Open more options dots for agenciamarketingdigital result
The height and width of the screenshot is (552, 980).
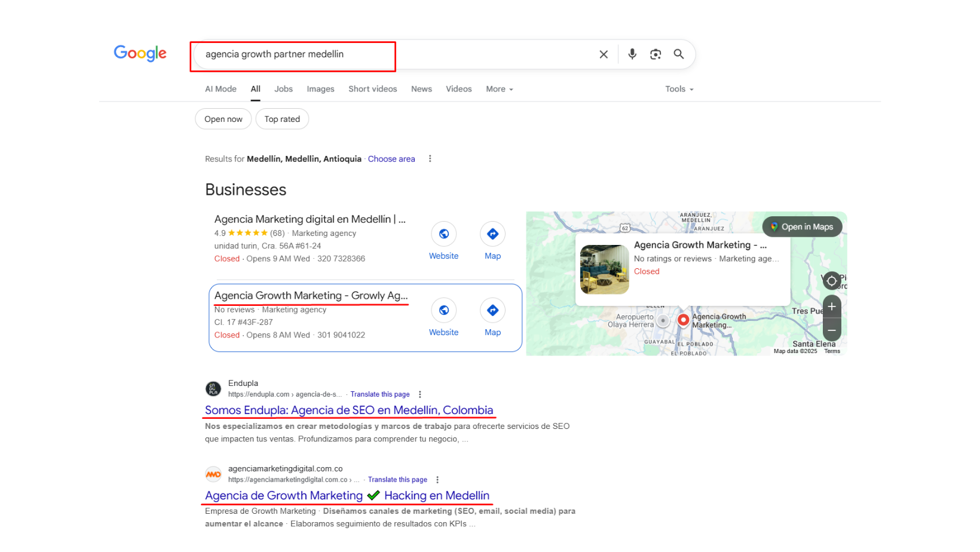pos(437,480)
